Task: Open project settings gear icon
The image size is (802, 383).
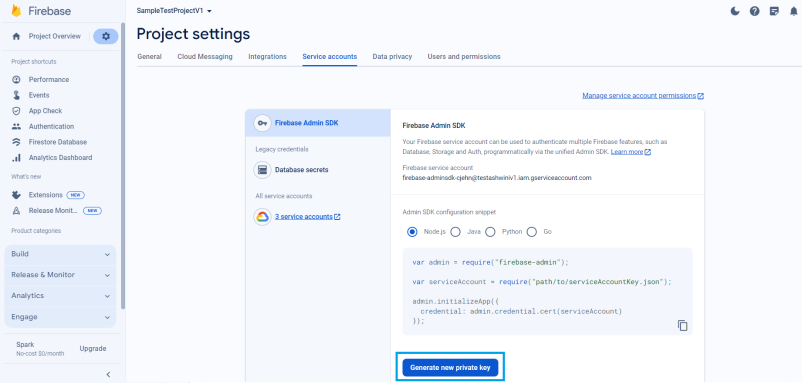Action: point(106,36)
